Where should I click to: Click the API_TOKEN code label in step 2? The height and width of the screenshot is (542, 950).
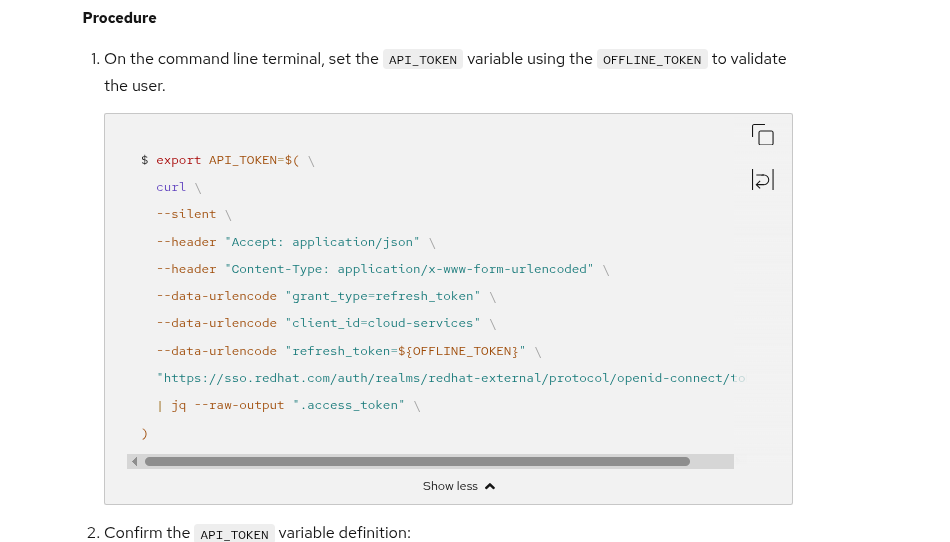click(234, 534)
